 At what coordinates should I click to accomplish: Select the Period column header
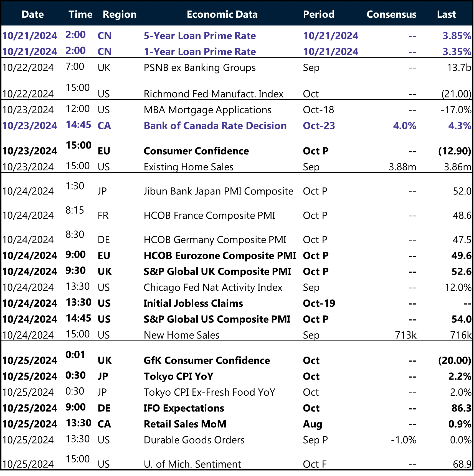point(318,14)
